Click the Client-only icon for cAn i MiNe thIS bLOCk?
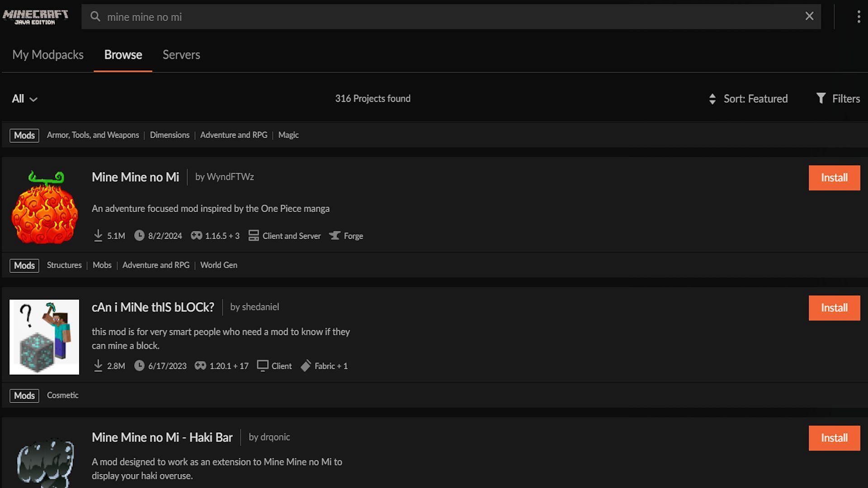 tap(262, 366)
